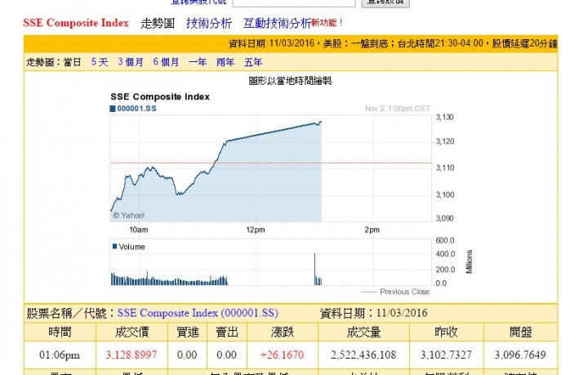The width and height of the screenshot is (588, 375).
Task: Click the 3,096.7649 open value
Action: pyautogui.click(x=520, y=355)
